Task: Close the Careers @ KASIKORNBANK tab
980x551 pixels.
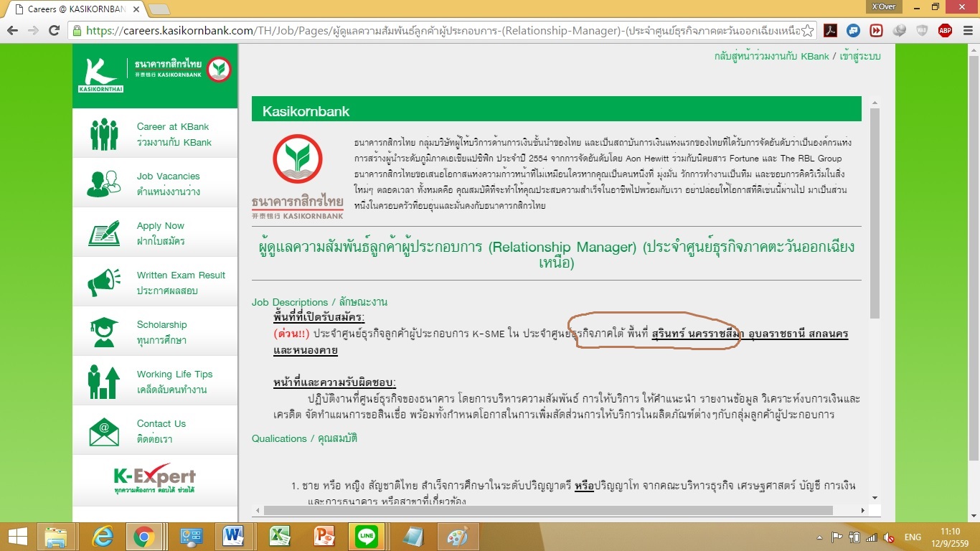Action: (x=136, y=9)
